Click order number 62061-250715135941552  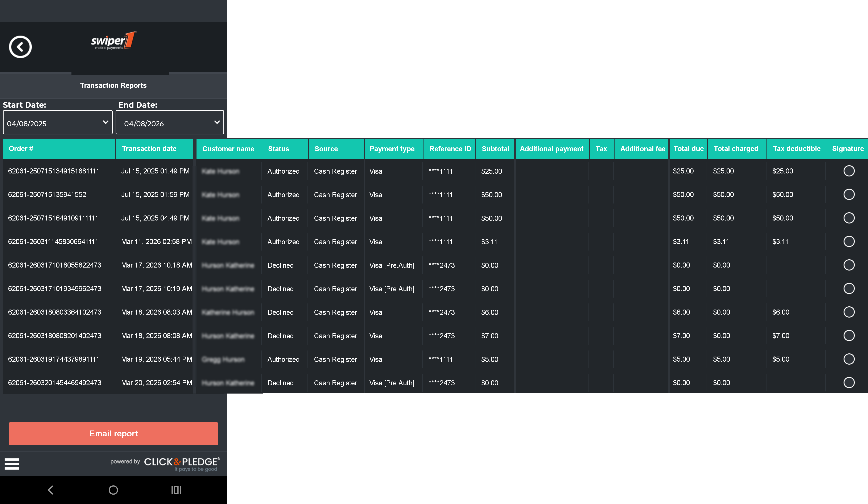[x=47, y=194]
